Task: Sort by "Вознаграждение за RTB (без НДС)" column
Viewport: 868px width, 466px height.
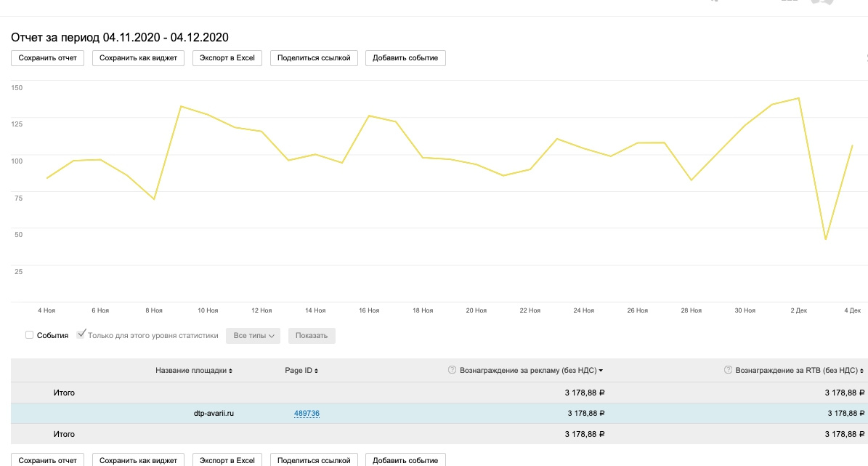Action: [x=798, y=371]
